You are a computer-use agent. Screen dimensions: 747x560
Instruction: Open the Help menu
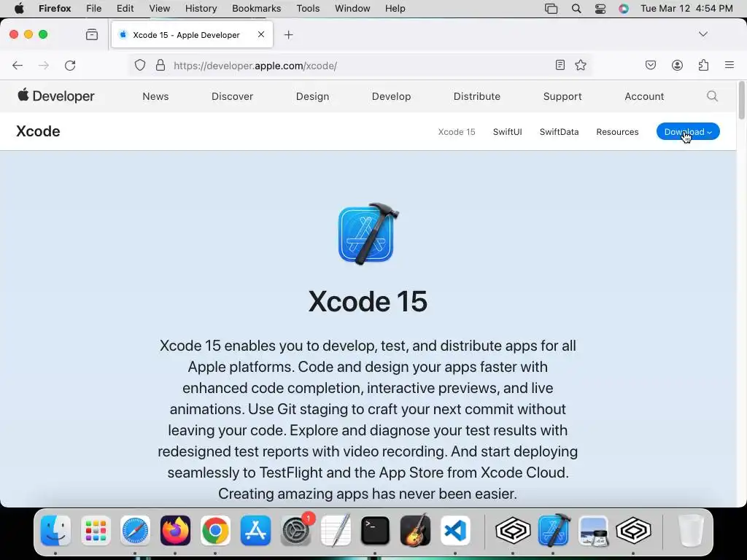[395, 8]
